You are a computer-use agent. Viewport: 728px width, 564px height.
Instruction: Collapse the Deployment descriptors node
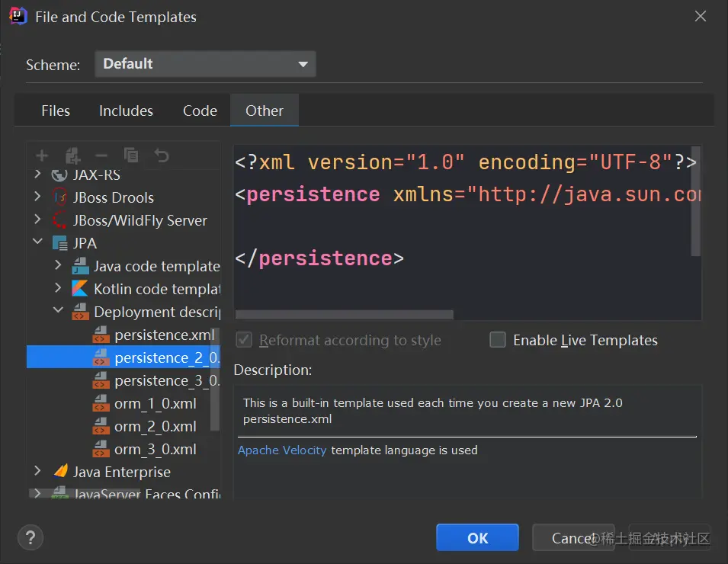pyautogui.click(x=59, y=312)
